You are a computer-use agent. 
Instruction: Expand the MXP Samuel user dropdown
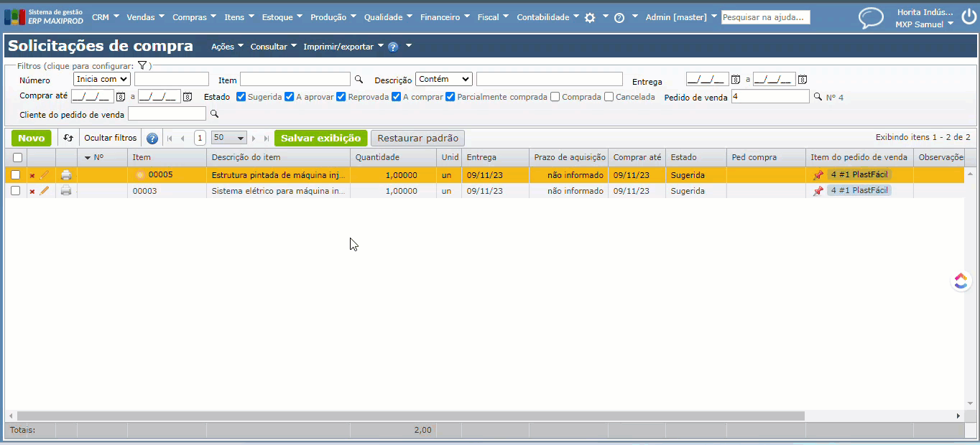pos(924,24)
